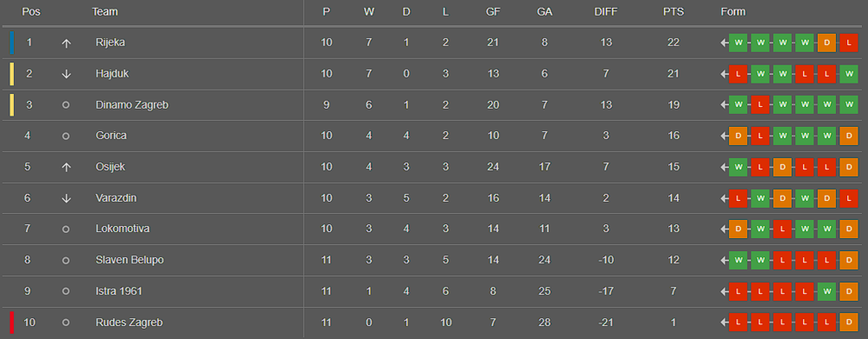The image size is (868, 339).
Task: Click the red relegation marker beside position 10
Action: tap(12, 322)
